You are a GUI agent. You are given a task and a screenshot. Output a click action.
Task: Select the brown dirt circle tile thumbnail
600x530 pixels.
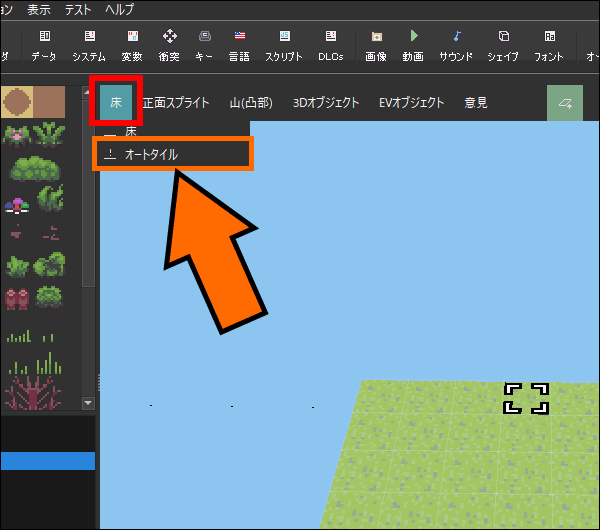19,101
